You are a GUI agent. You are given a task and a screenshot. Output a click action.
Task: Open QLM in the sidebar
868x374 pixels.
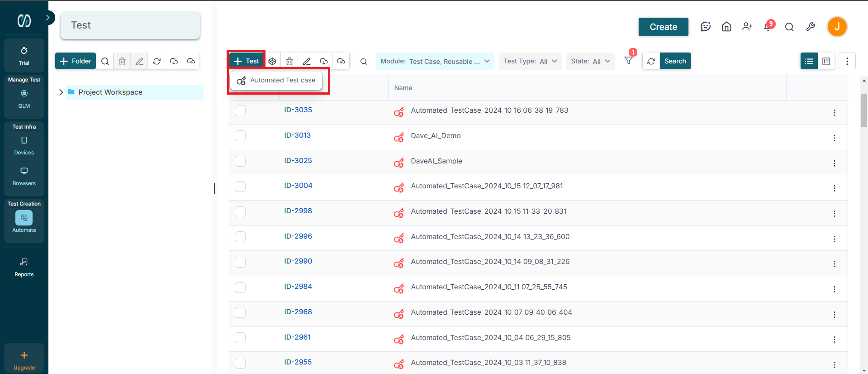pyautogui.click(x=24, y=98)
